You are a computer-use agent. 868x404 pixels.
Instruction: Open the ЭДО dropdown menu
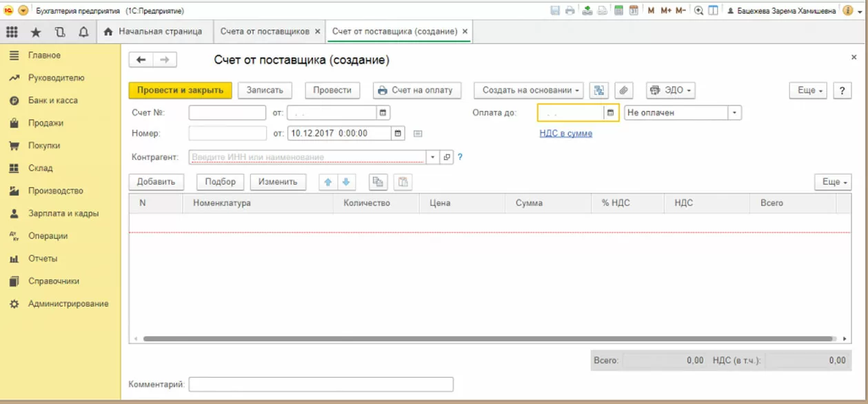click(x=670, y=90)
